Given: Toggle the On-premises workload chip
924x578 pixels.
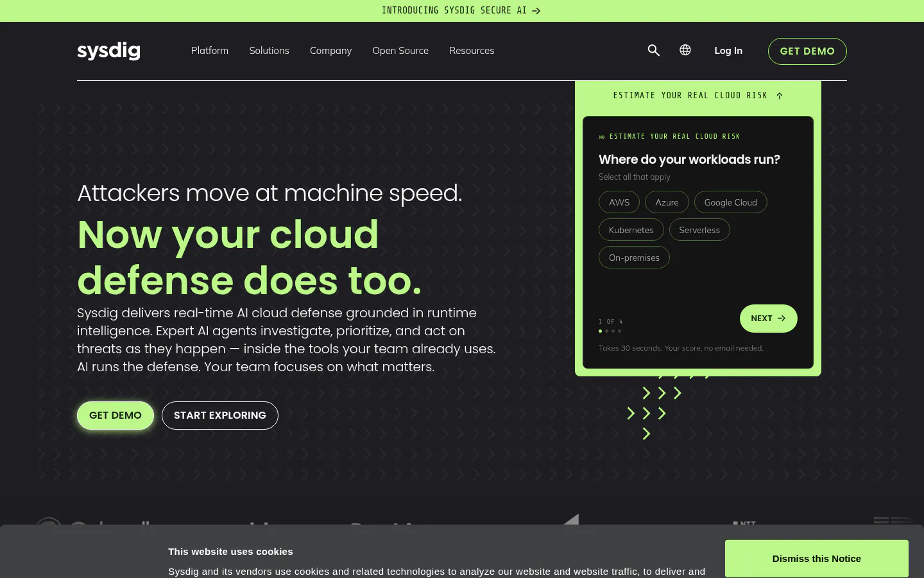Looking at the screenshot, I should pyautogui.click(x=634, y=258).
